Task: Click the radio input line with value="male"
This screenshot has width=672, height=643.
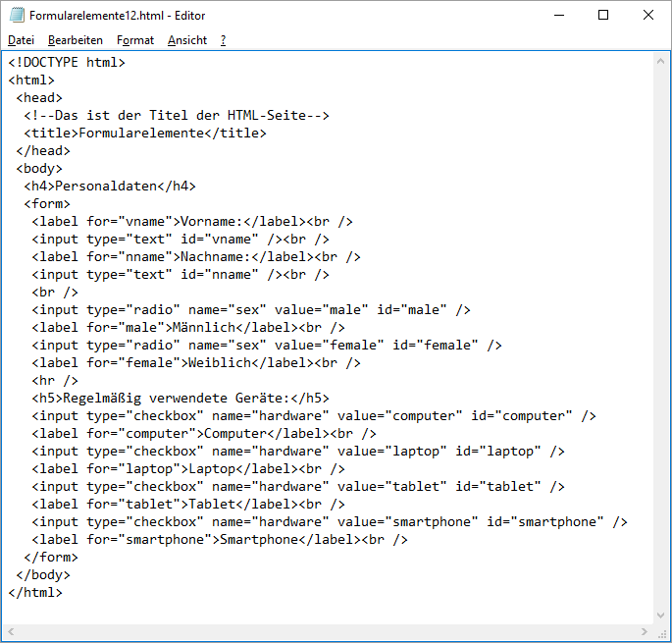Action: pos(251,310)
